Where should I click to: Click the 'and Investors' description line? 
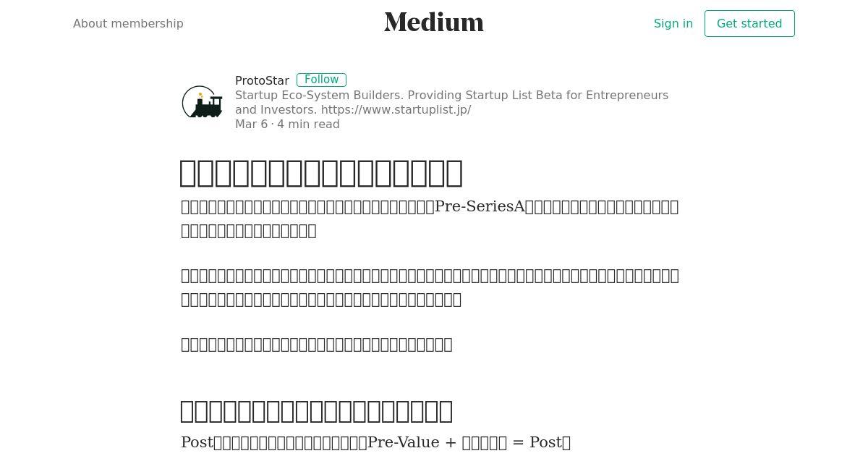coord(353,109)
